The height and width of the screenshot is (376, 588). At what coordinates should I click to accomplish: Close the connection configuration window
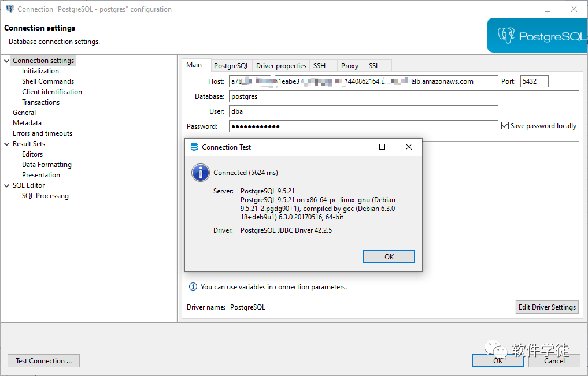click(x=574, y=9)
